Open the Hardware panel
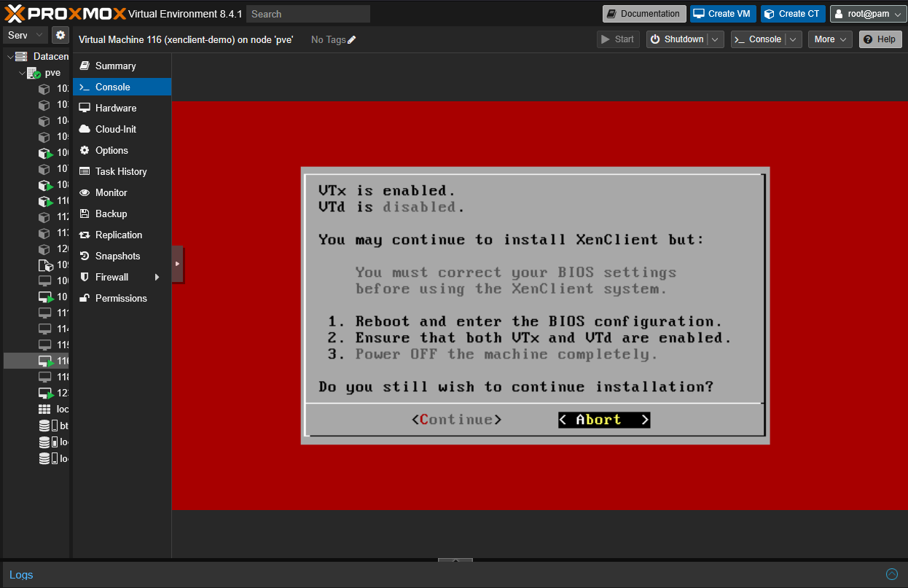The image size is (908, 588). click(115, 108)
